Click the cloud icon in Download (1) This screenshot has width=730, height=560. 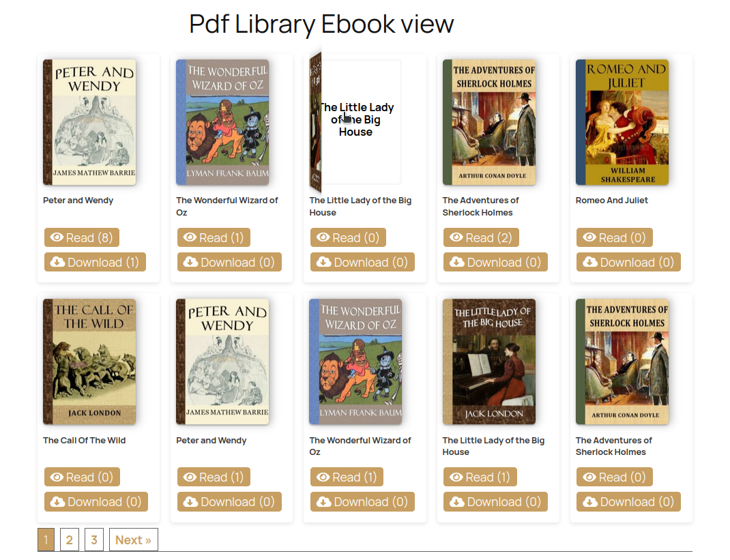coord(57,262)
